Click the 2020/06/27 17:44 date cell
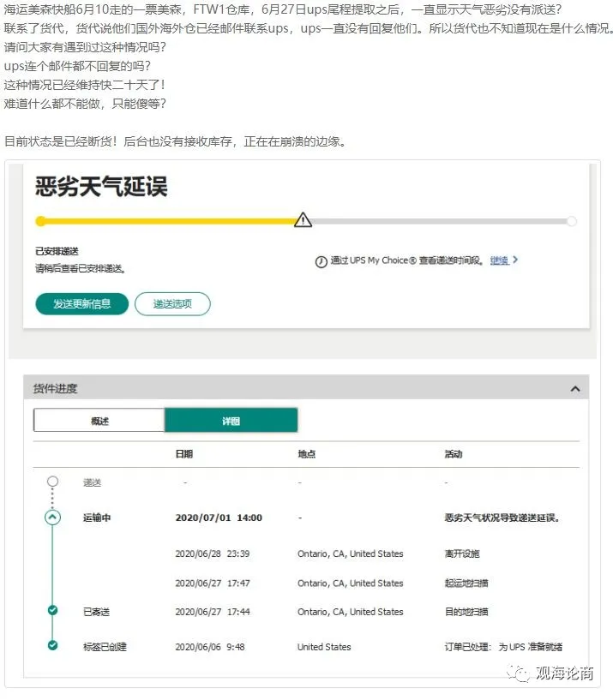 tap(213, 612)
